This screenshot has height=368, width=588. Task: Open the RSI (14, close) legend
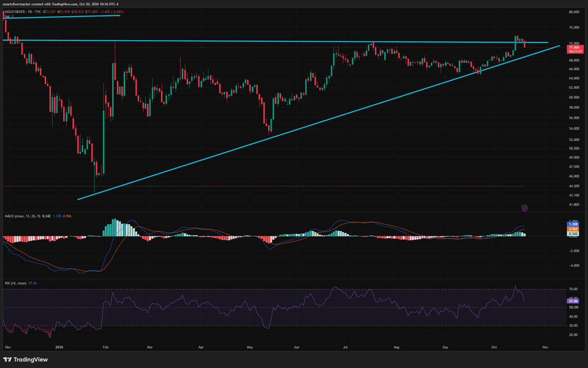point(16,283)
